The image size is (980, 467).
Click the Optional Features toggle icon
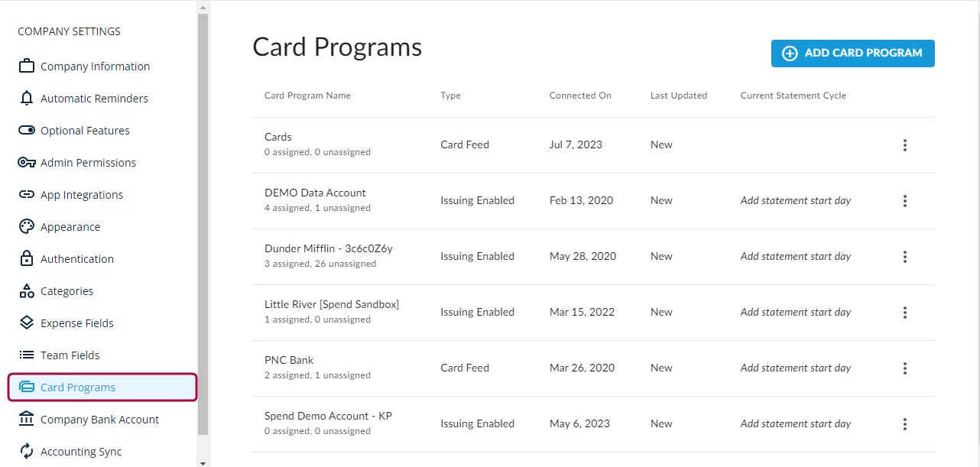point(26,130)
